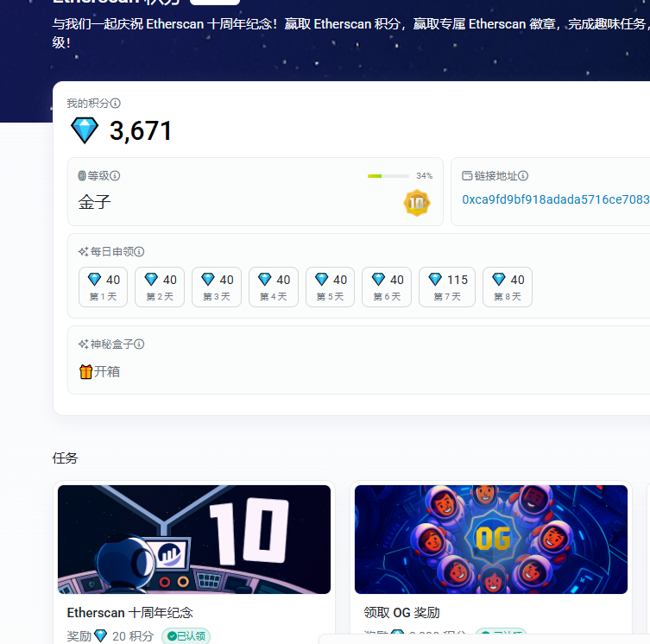Click the 金子 level name

tap(94, 202)
